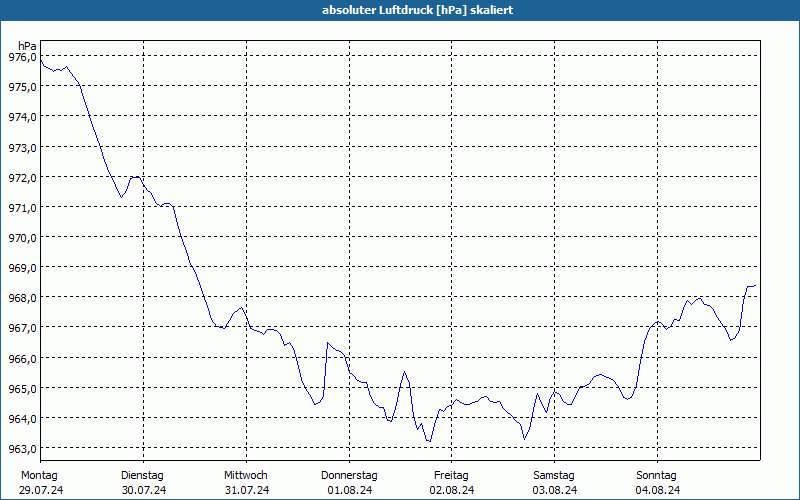Viewport: 800px width, 500px height.
Task: Select the 965,0 y-axis value
Action: click(23, 389)
